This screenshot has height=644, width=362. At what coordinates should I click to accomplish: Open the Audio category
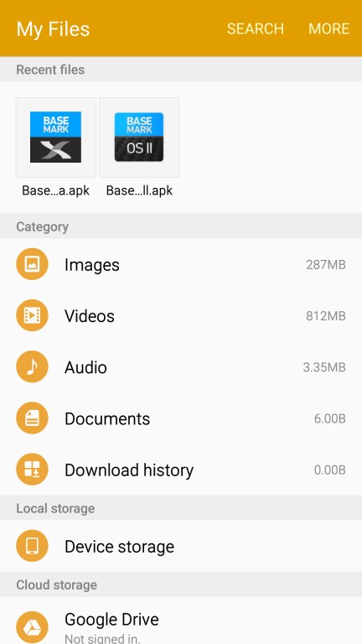coord(181,366)
